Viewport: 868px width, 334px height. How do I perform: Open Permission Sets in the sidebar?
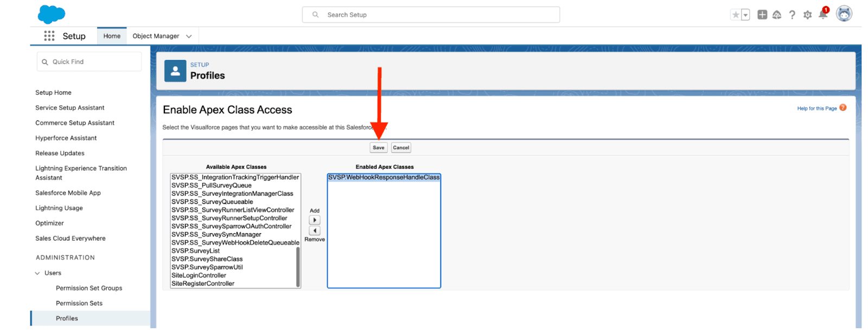click(x=79, y=303)
